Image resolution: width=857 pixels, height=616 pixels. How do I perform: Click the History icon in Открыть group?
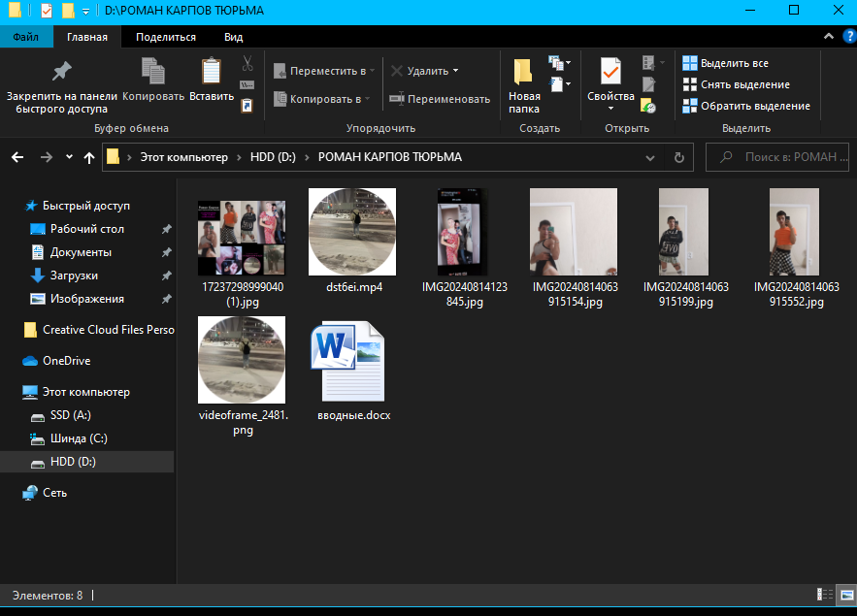[x=648, y=106]
